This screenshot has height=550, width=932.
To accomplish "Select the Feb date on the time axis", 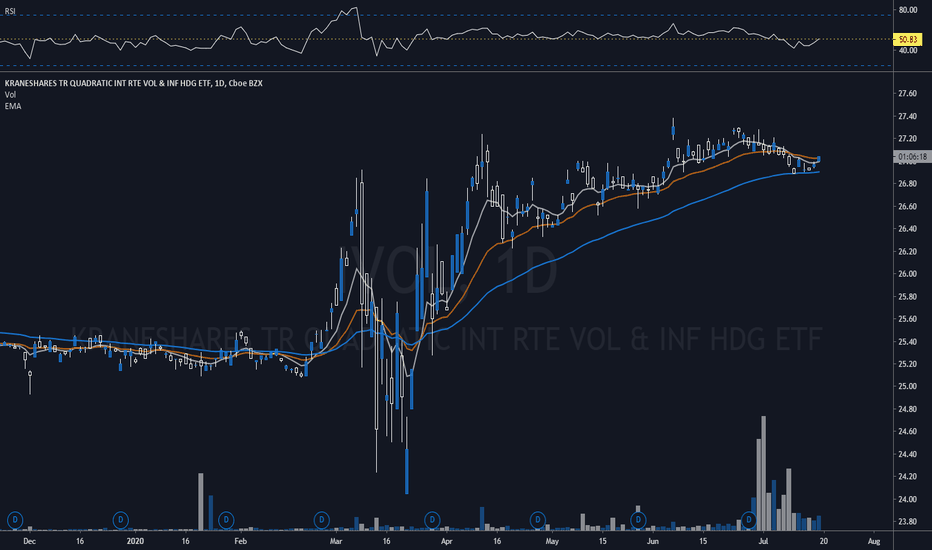I will [x=240, y=541].
